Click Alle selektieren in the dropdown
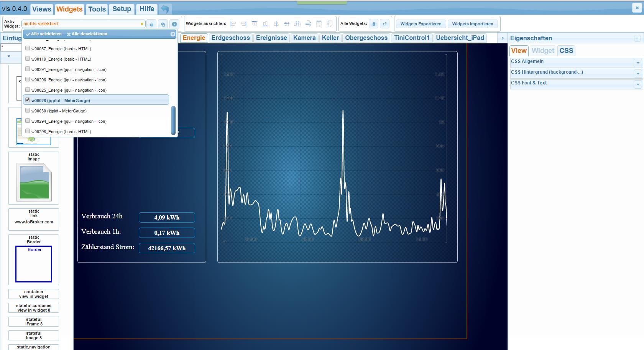The image size is (644, 350). (x=44, y=34)
